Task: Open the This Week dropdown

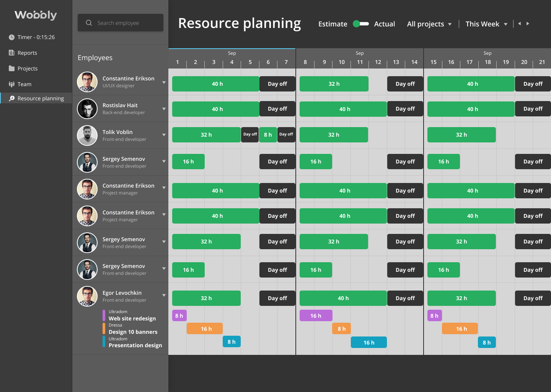Action: pos(486,24)
